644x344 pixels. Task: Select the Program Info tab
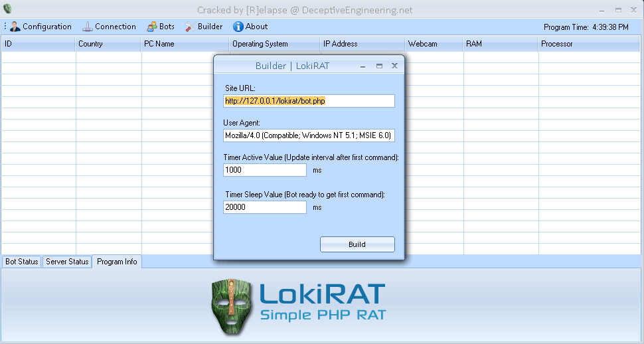tap(117, 262)
